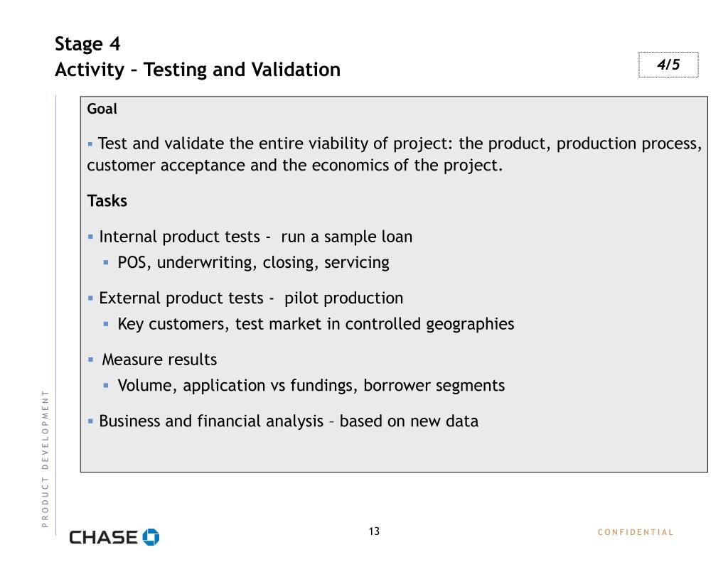Click bullet icon before Measure results
The height and width of the screenshot is (562, 728).
click(x=90, y=360)
